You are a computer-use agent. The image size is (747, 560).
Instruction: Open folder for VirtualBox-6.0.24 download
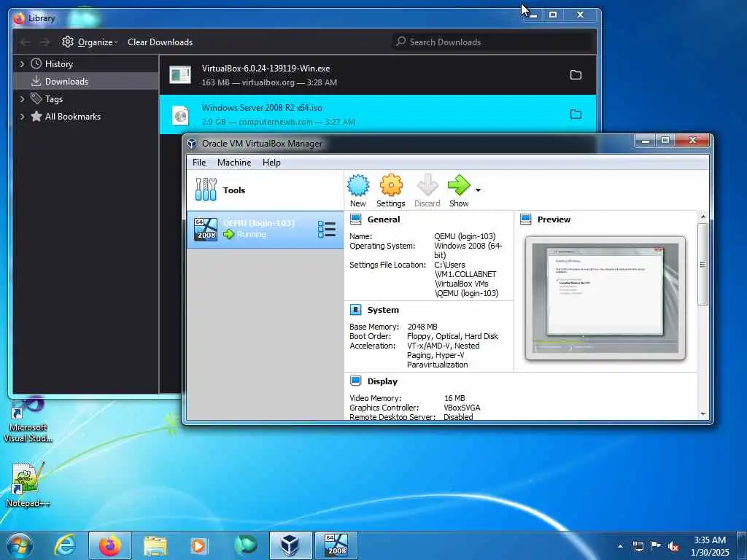coord(576,75)
